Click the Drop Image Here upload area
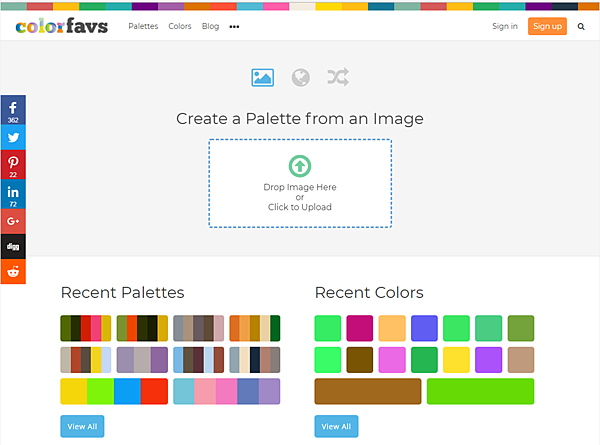 (x=300, y=183)
